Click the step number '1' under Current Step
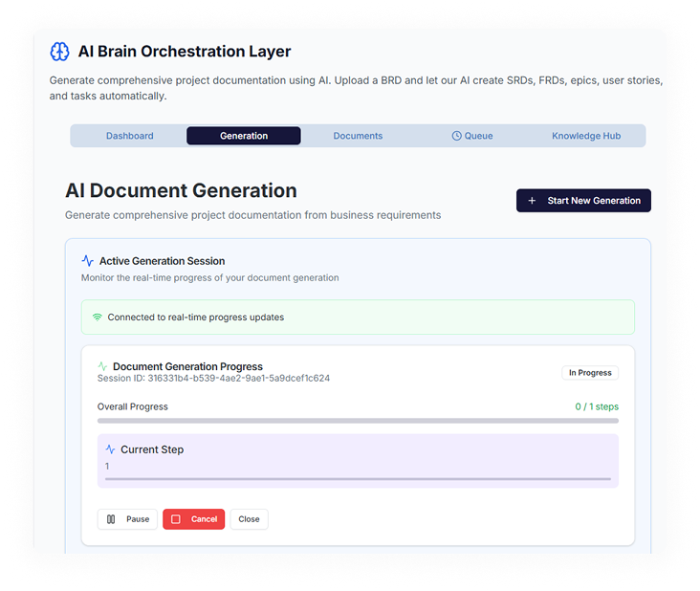700x591 pixels. tap(107, 466)
